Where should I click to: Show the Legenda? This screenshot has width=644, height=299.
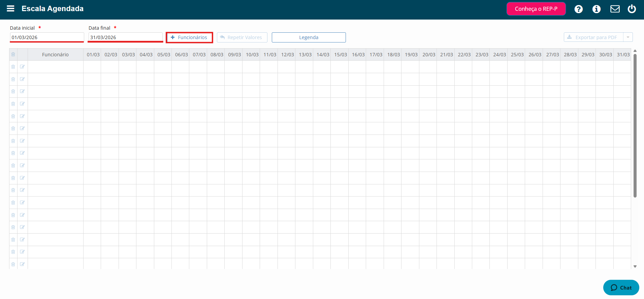point(309,37)
